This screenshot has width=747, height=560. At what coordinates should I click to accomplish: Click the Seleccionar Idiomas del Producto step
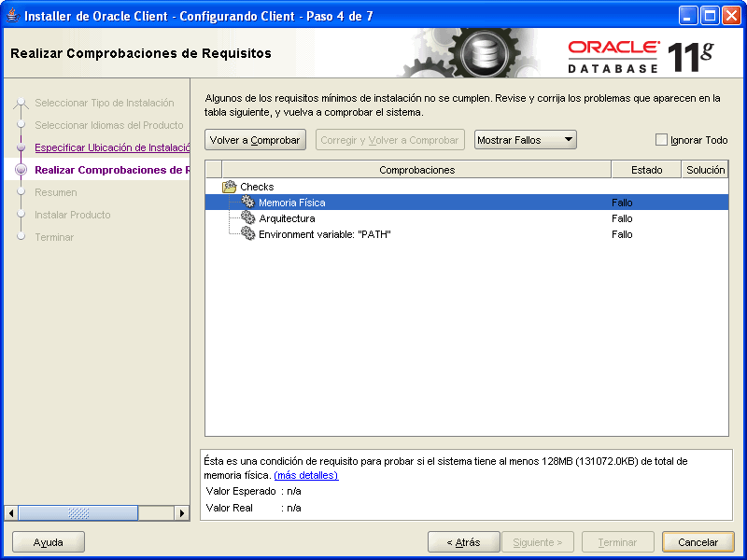[109, 125]
